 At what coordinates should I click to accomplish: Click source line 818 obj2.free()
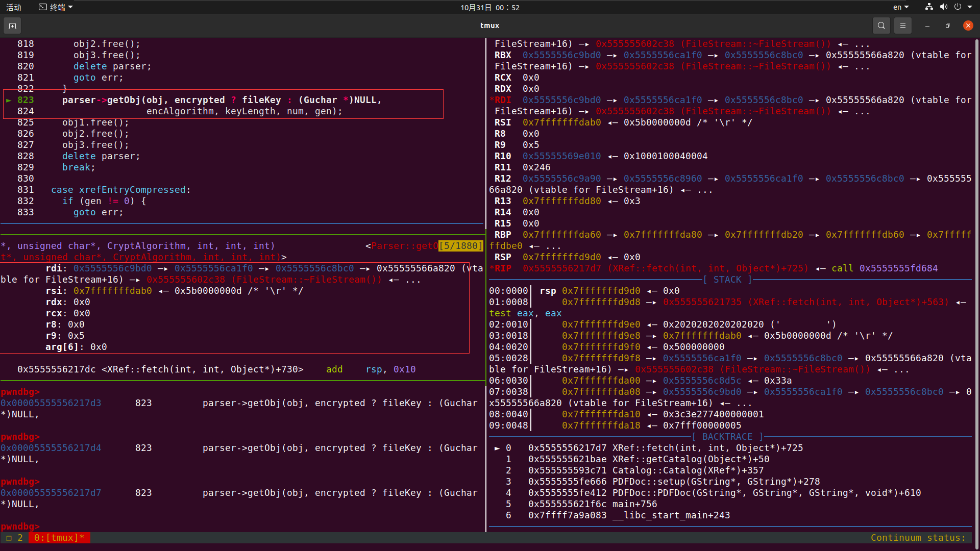107,44
